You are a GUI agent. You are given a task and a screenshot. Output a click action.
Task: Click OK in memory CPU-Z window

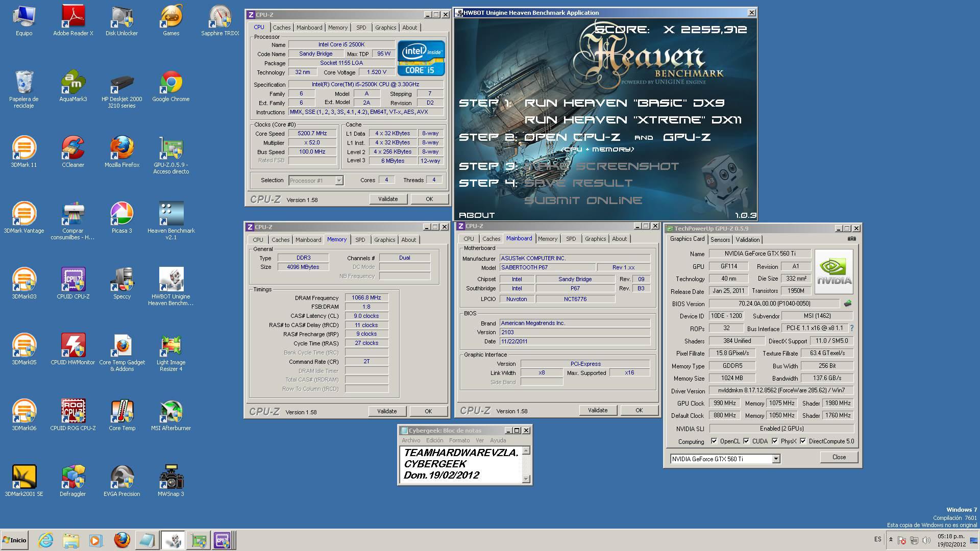[x=428, y=411]
